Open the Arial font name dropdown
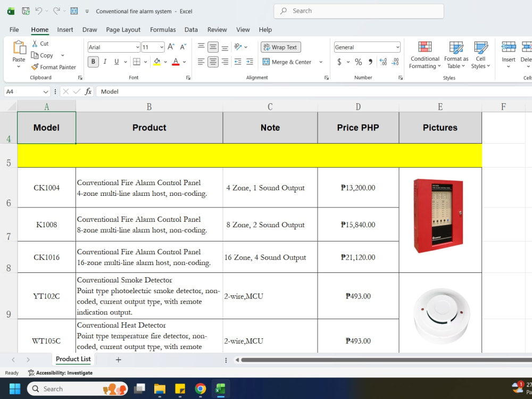 (x=137, y=47)
